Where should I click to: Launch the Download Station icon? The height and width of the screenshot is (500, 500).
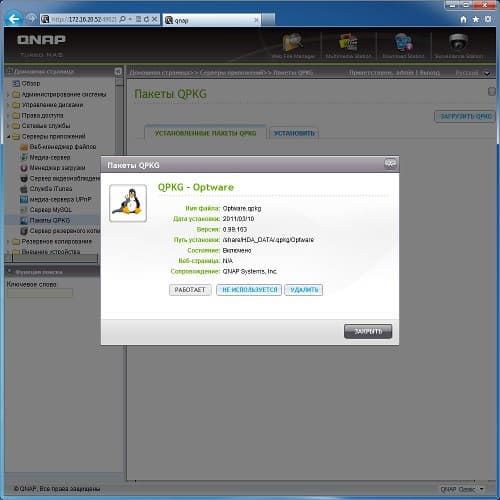pyautogui.click(x=403, y=46)
